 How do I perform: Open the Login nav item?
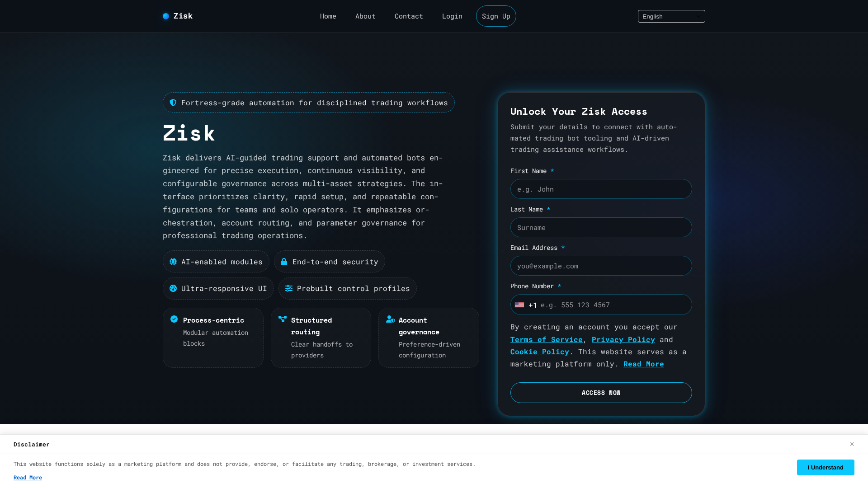(452, 16)
